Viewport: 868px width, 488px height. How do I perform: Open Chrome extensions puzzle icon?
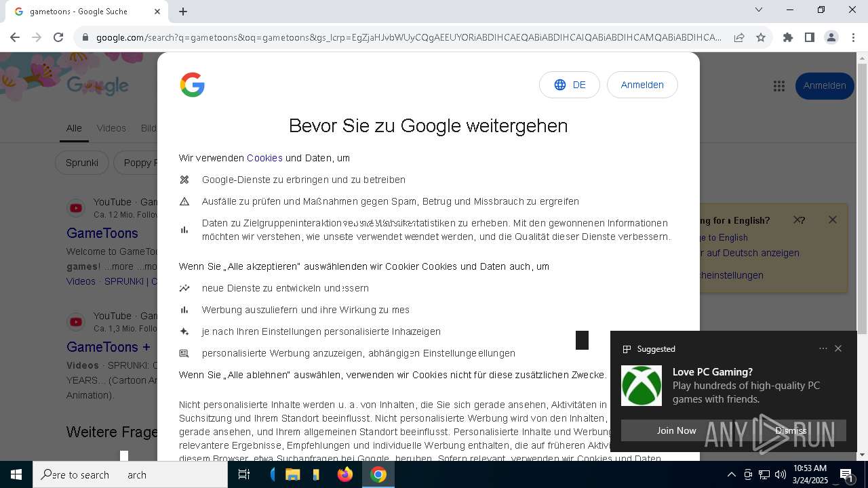click(788, 37)
